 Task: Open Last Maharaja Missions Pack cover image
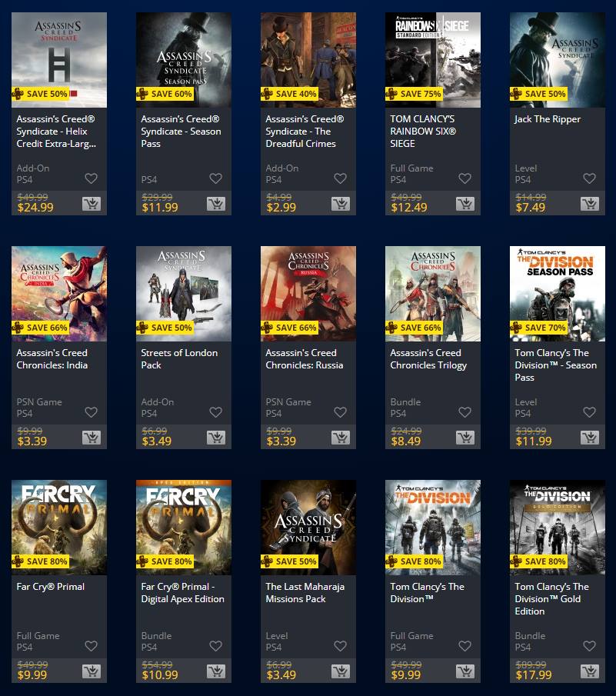[308, 528]
